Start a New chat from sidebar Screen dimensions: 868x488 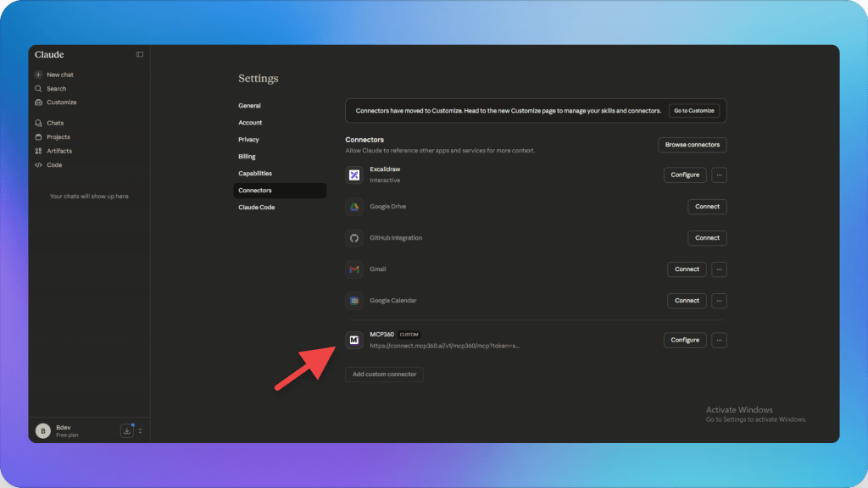(60, 75)
